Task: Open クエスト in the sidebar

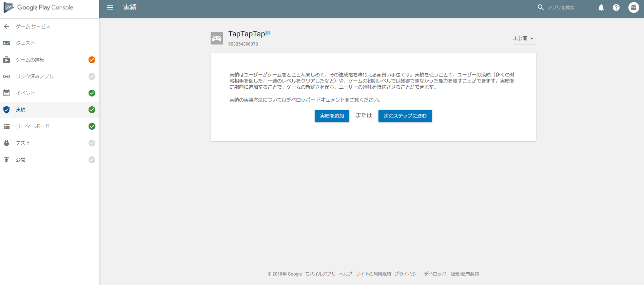Action: click(x=49, y=43)
